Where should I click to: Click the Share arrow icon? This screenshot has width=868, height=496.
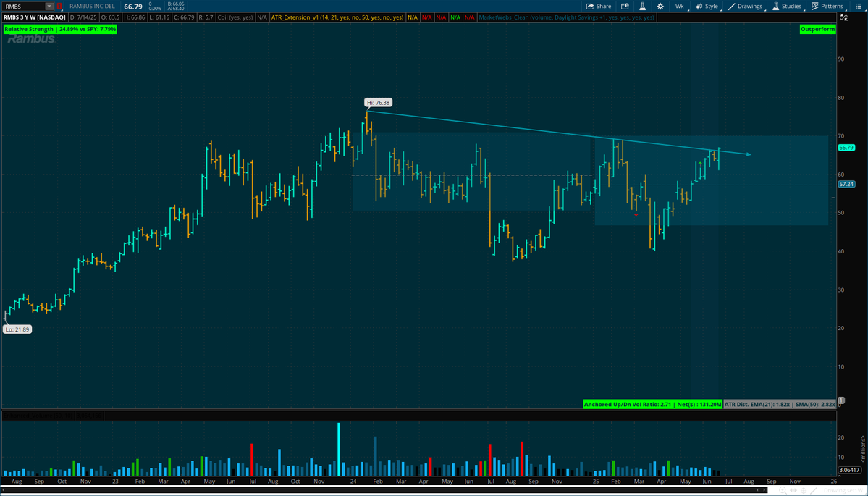[590, 6]
